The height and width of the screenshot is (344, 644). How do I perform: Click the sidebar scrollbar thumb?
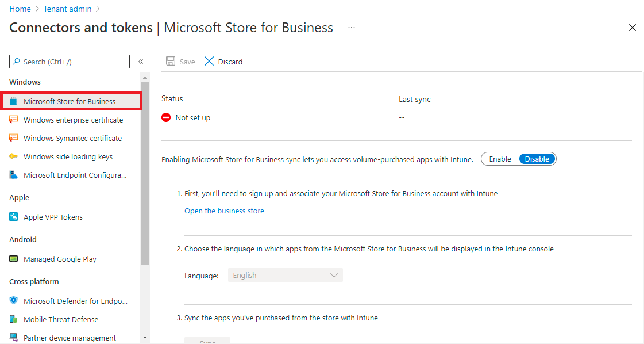tap(145, 174)
